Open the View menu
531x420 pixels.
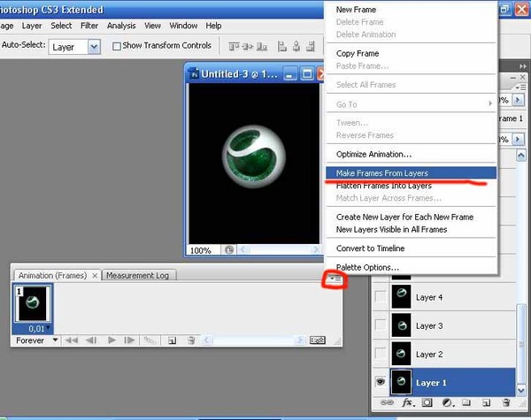(x=152, y=26)
